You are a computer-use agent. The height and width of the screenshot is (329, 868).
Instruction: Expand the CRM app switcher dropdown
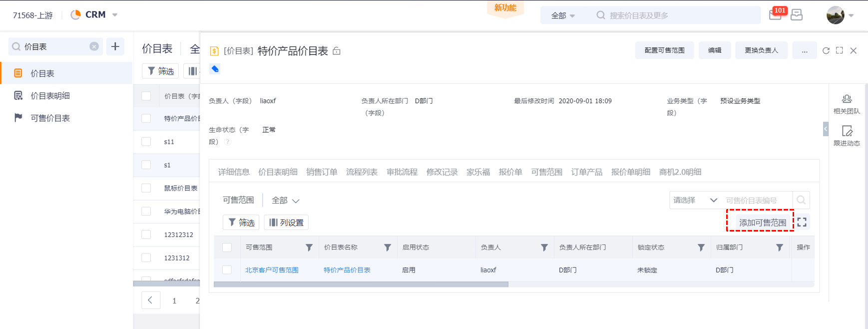[x=115, y=15]
